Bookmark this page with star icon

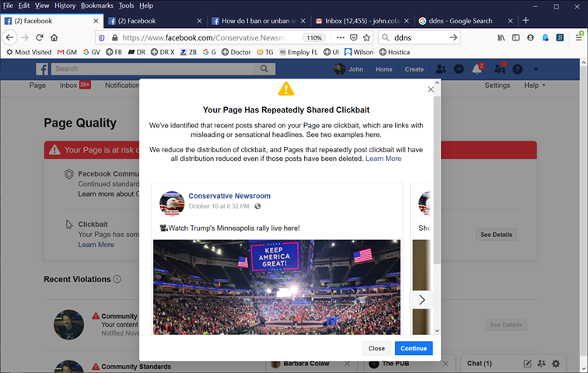pyautogui.click(x=366, y=37)
